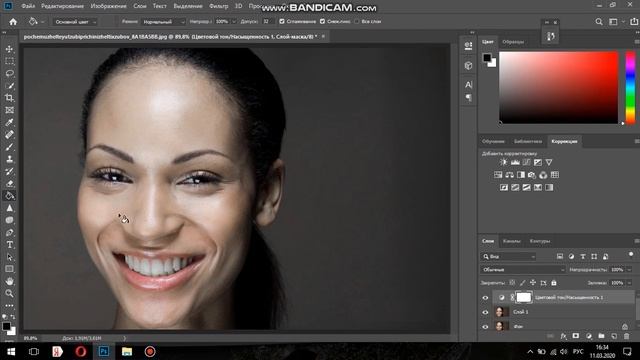Image resolution: width=640 pixels, height=360 pixels.
Task: Click the layer effects fx button
Action: coord(564,336)
